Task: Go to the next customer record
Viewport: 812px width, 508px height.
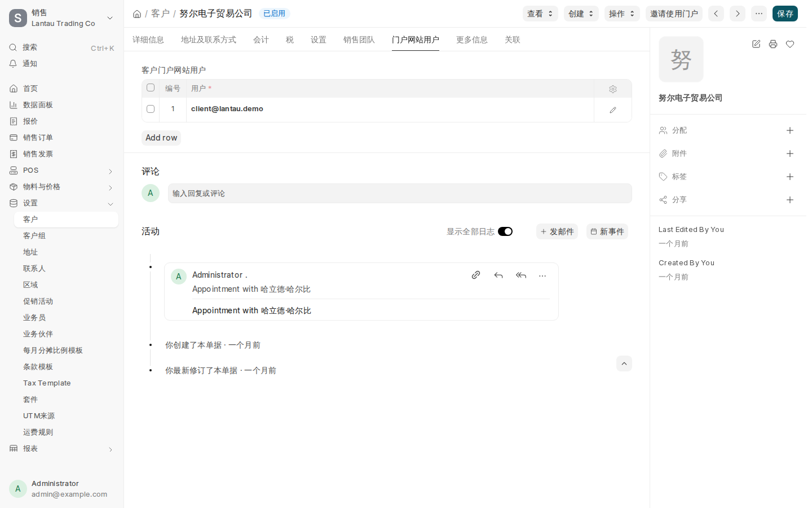Action: pyautogui.click(x=738, y=14)
